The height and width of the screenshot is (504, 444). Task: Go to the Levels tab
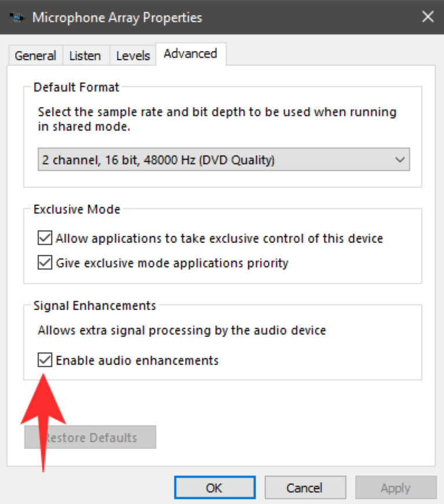[133, 56]
